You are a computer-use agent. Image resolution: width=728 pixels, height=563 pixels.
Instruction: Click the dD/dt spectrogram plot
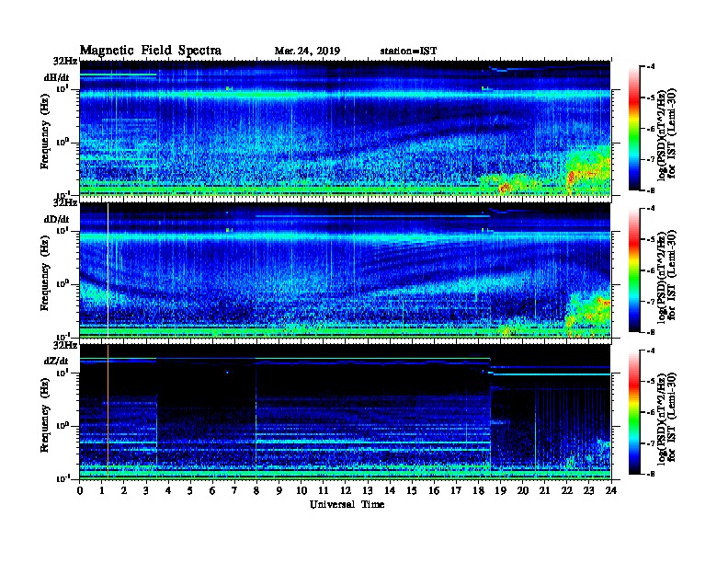346,270
